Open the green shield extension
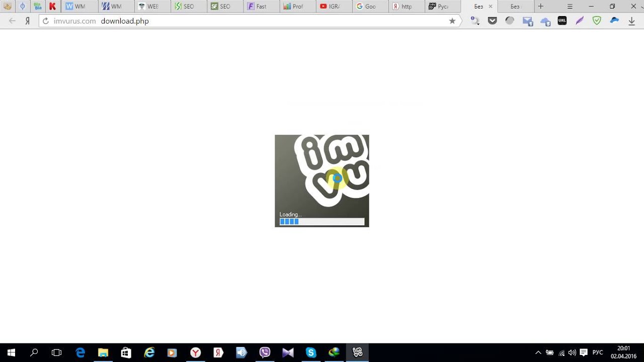This screenshot has height=362, width=644. (x=597, y=21)
